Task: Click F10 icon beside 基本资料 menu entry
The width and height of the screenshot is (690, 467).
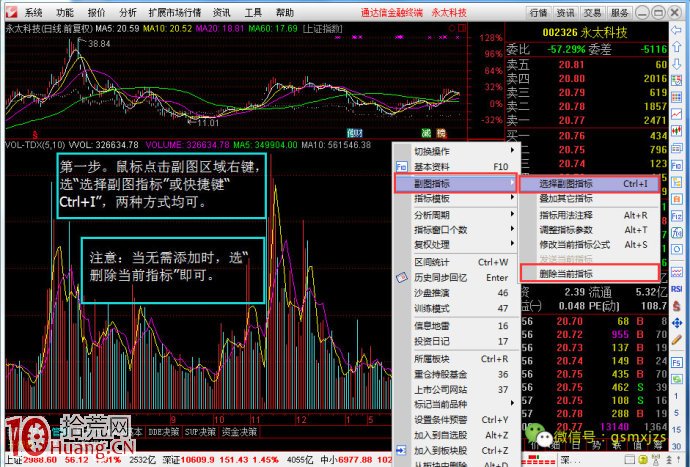Action: coord(401,167)
